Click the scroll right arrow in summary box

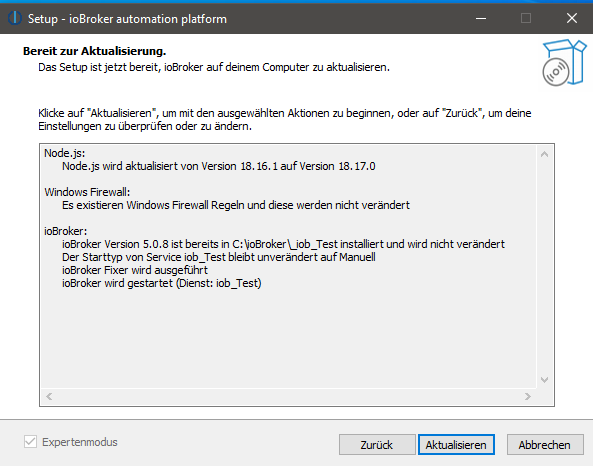(528, 396)
